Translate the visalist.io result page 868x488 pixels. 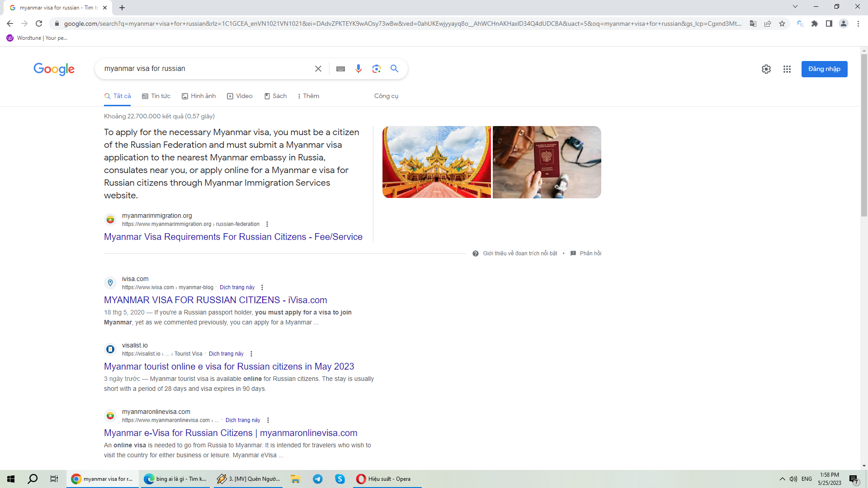click(x=226, y=354)
